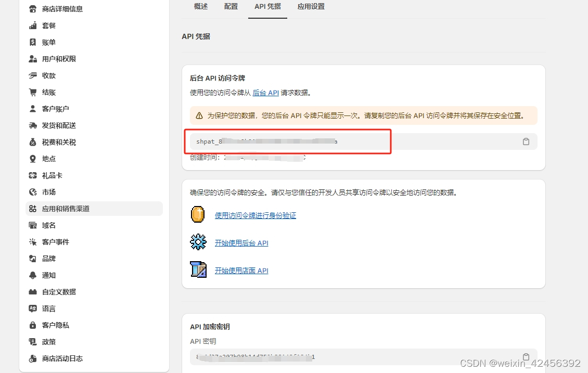Click the 使用访问令牌进行身份验证 link
Viewport: 588px width, 373px height.
click(255, 214)
